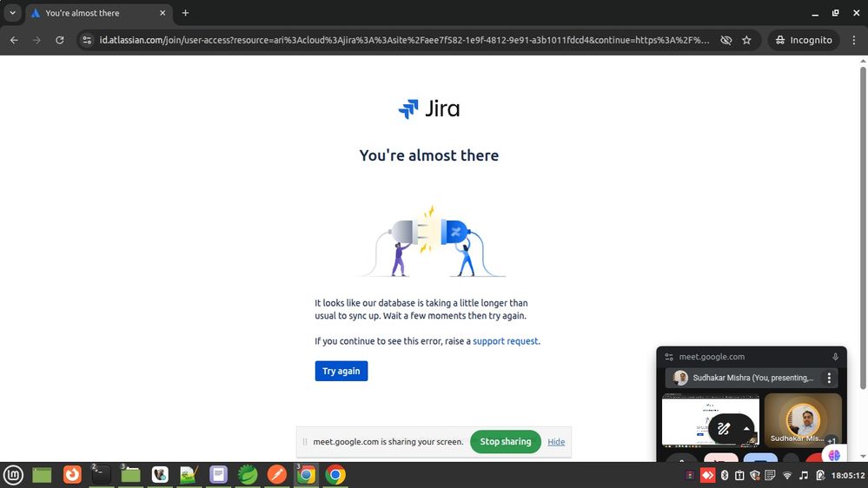Click the Meet popup site settings icon
Screen dimensions: 868x488
(669, 357)
